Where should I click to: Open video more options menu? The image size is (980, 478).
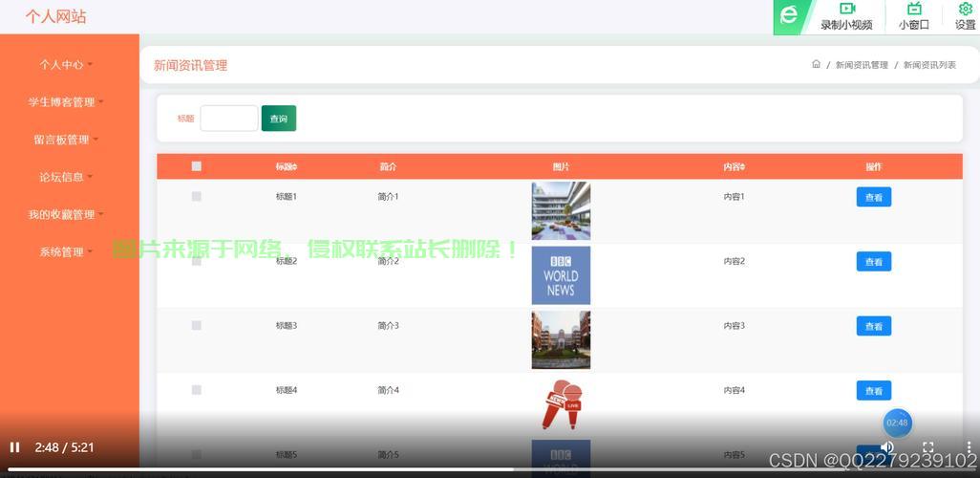tap(969, 447)
